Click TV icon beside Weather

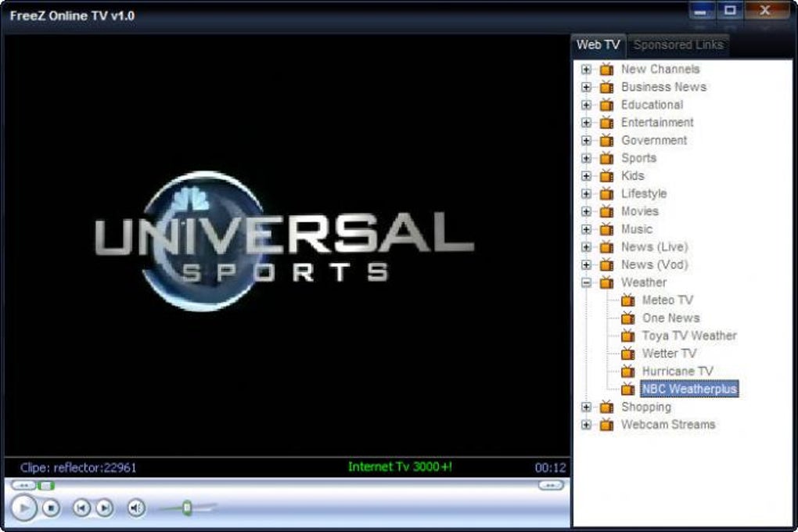(x=606, y=282)
